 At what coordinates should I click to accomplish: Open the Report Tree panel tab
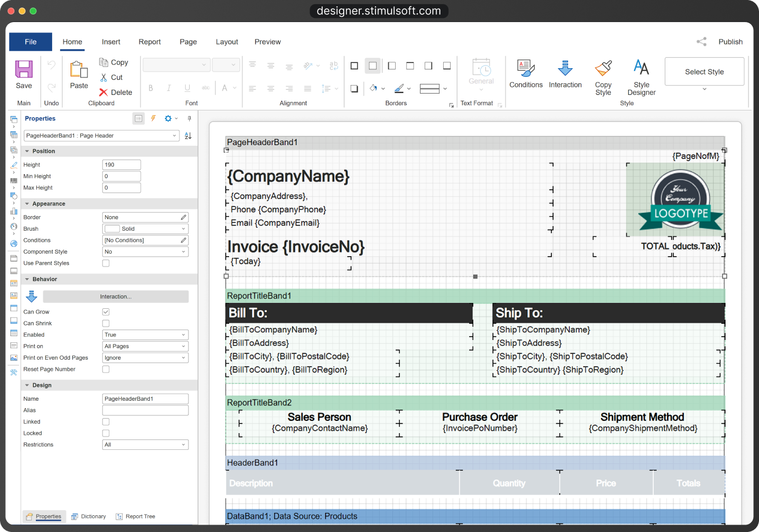[x=136, y=516]
